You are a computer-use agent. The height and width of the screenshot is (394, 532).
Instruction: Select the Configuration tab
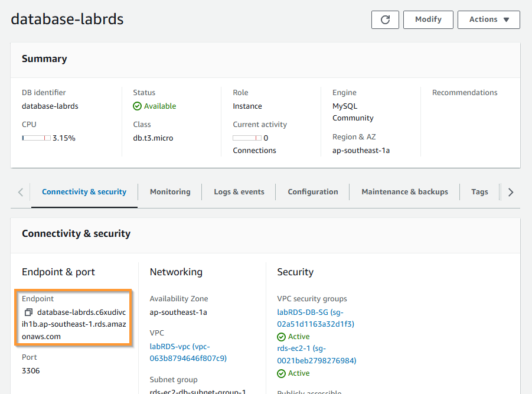coord(313,192)
